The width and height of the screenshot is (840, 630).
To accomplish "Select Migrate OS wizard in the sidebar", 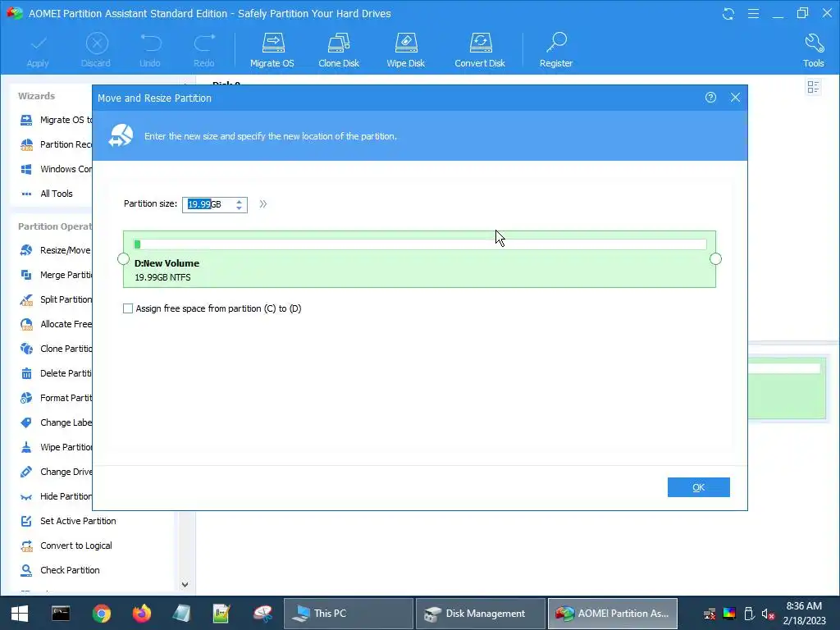I will [56, 120].
